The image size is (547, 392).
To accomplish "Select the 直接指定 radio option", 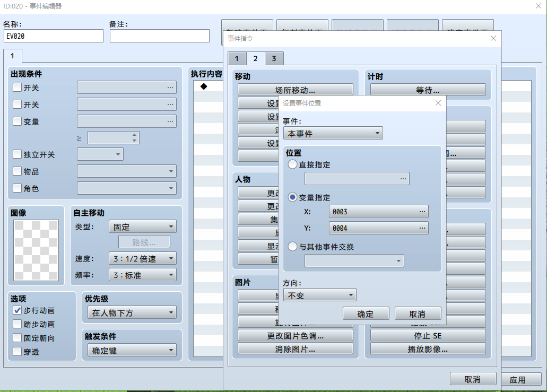I will point(292,164).
